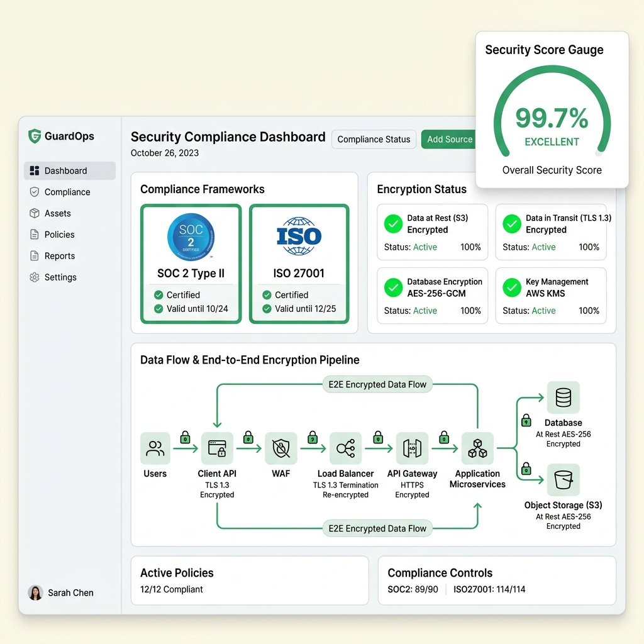644x644 pixels.
Task: Click the ISO 27001 card title
Action: pos(299,273)
